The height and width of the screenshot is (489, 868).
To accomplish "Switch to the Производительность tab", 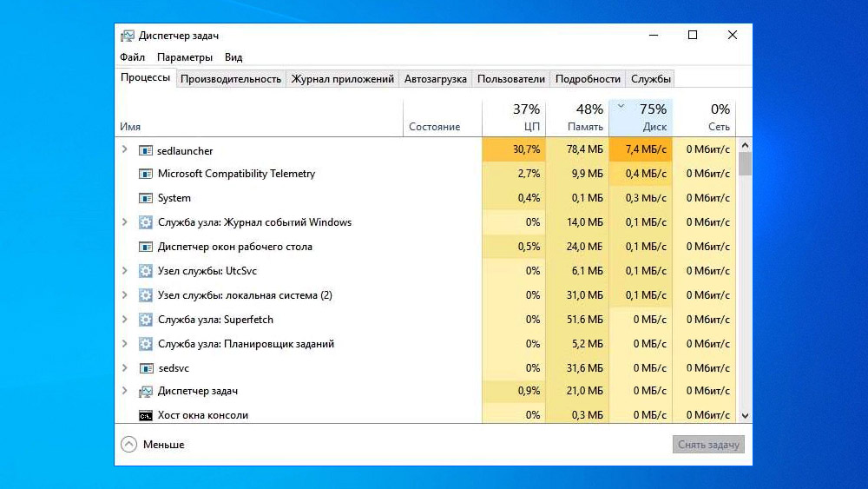I will 231,79.
